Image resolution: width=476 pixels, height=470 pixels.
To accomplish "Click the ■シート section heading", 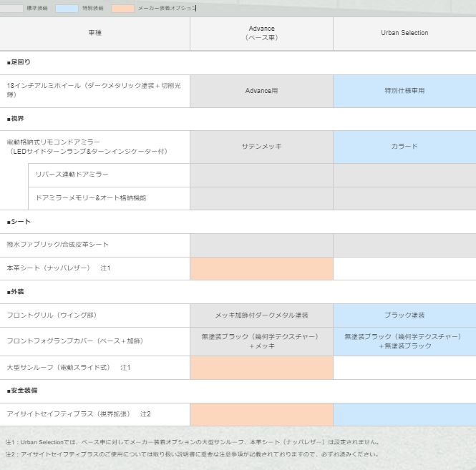I will 19,222.
